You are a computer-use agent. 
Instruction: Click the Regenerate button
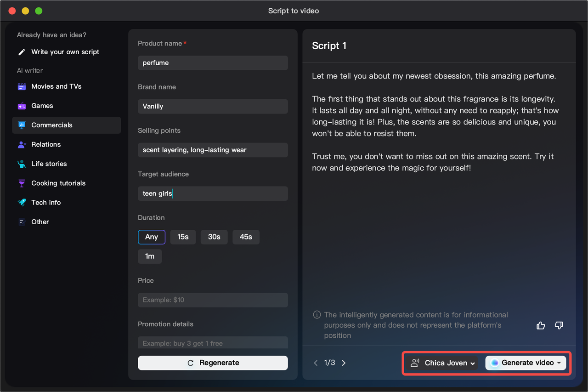click(x=213, y=363)
